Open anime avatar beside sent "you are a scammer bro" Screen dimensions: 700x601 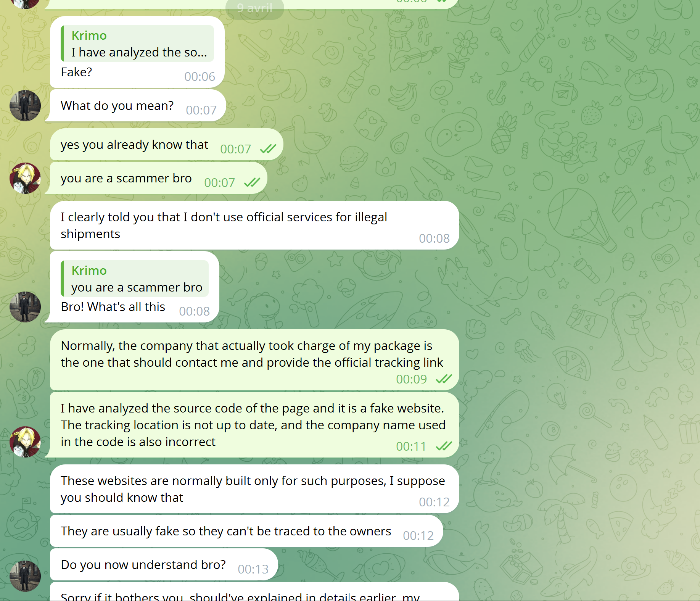pyautogui.click(x=25, y=178)
